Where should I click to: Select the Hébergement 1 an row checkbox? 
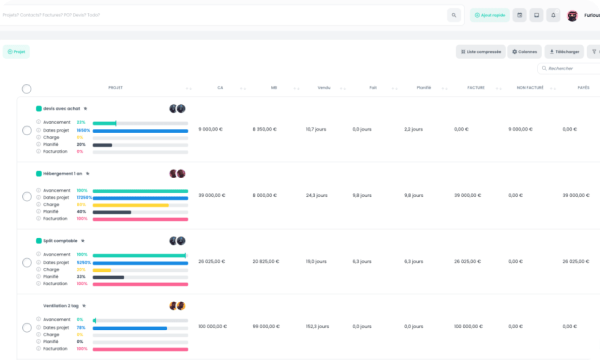27,197
